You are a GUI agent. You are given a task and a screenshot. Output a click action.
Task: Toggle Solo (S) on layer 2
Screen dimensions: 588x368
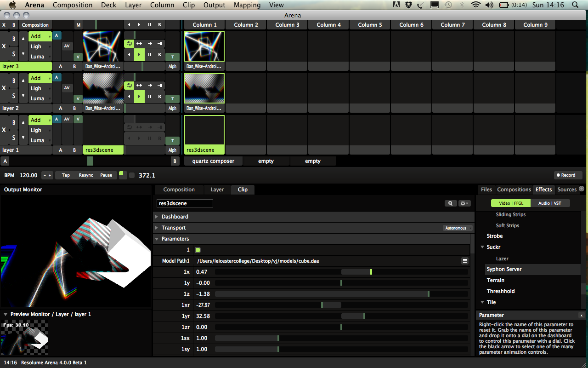click(14, 96)
